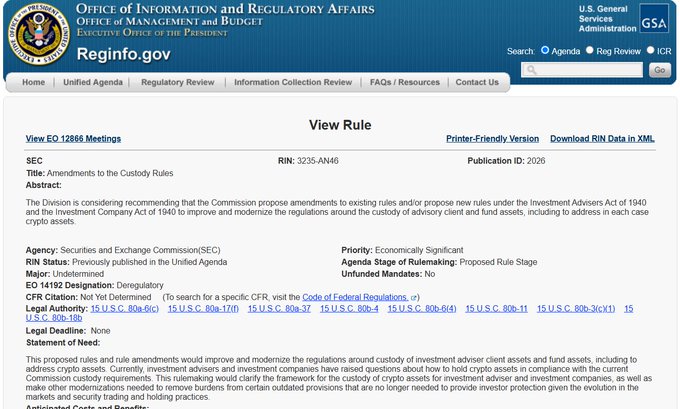Click the Reginfo.gov site title
This screenshot has height=409, width=680.
124,54
